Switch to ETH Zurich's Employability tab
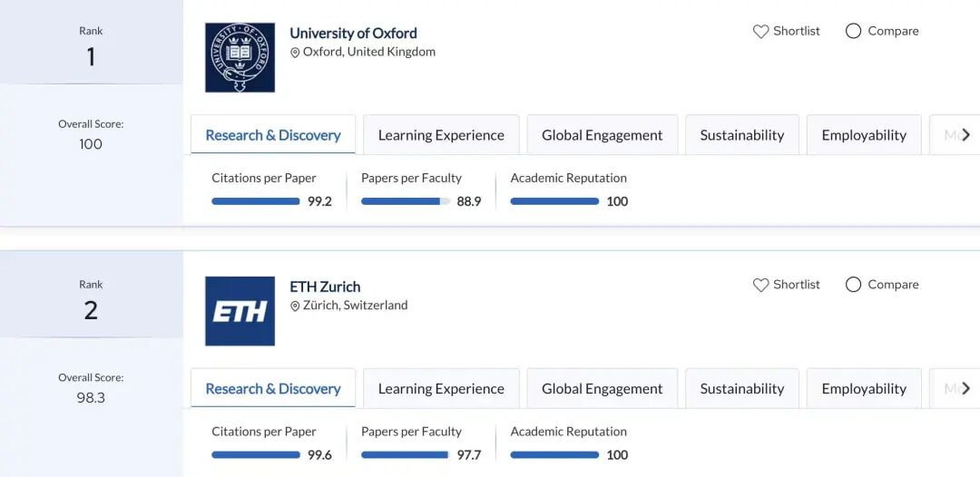Image resolution: width=980 pixels, height=477 pixels. click(x=864, y=389)
